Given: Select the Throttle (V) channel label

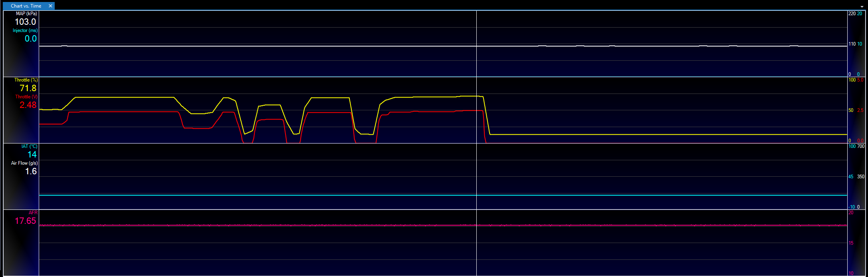Looking at the screenshot, I should [x=26, y=97].
